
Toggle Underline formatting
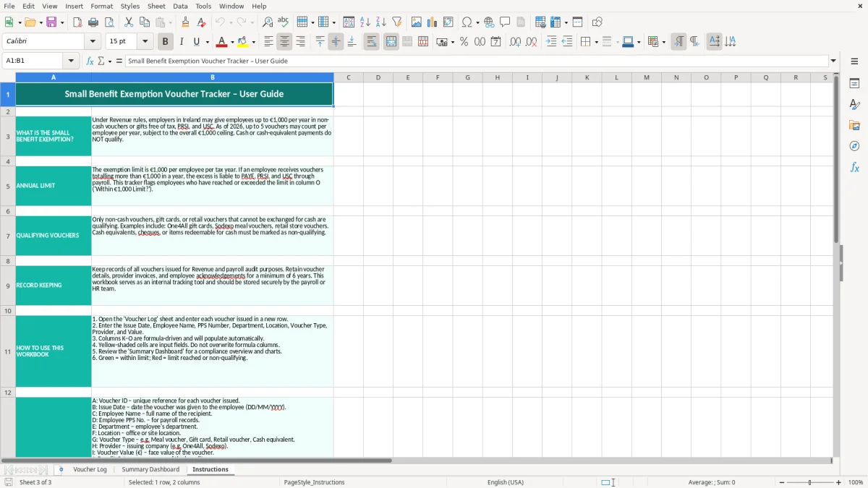click(x=197, y=42)
